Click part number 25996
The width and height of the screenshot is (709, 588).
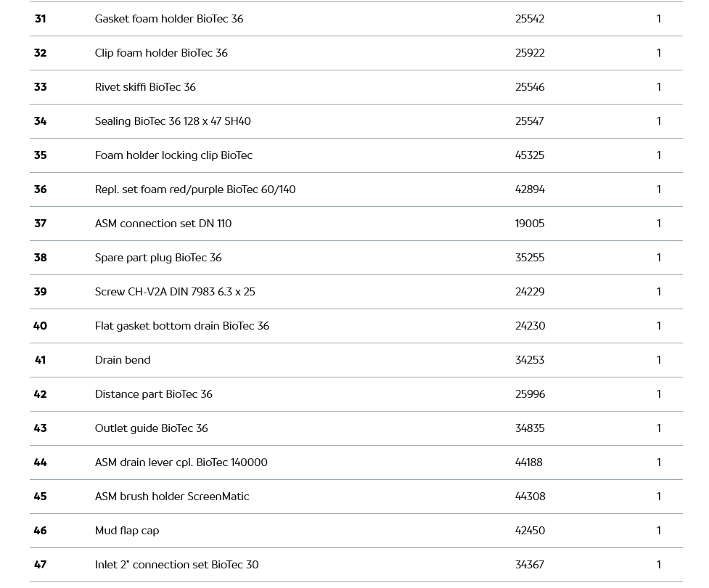tap(530, 394)
